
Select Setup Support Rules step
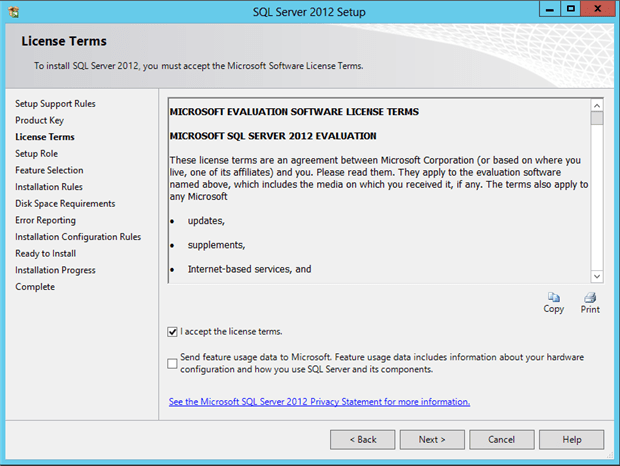(x=55, y=104)
